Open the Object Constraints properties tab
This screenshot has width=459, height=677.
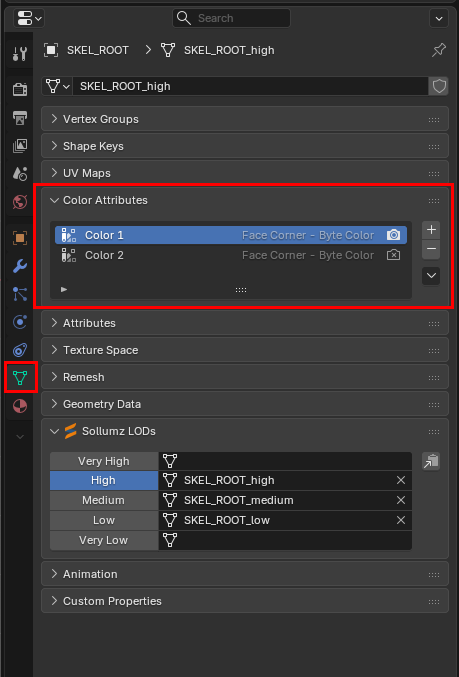pos(20,350)
